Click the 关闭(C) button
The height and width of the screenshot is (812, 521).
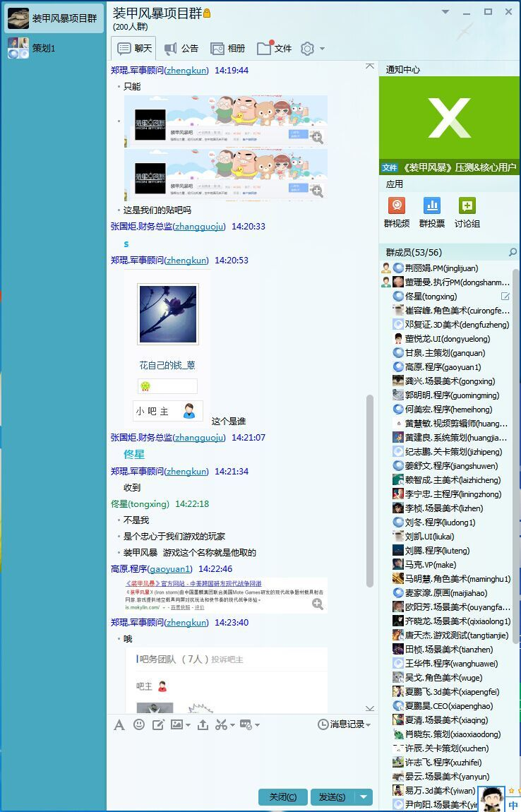[x=283, y=797]
